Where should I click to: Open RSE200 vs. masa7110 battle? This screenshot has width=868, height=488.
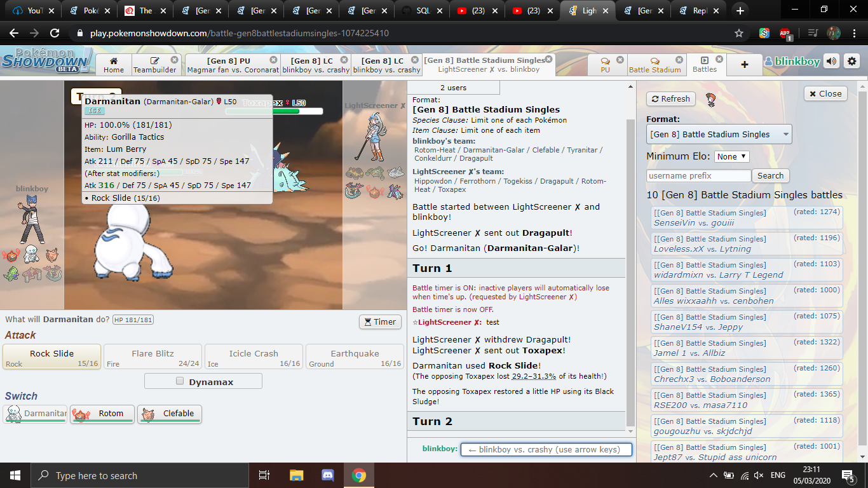tap(747, 400)
